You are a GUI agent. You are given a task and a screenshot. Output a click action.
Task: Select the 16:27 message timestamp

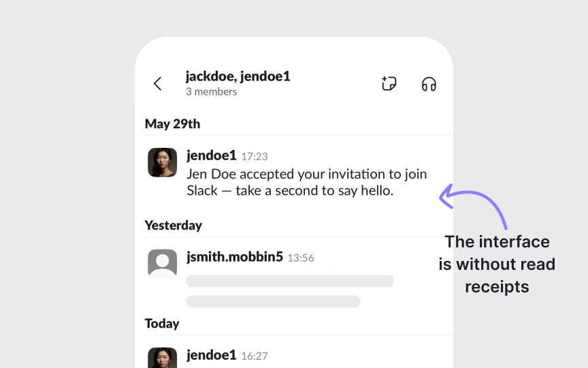click(255, 356)
